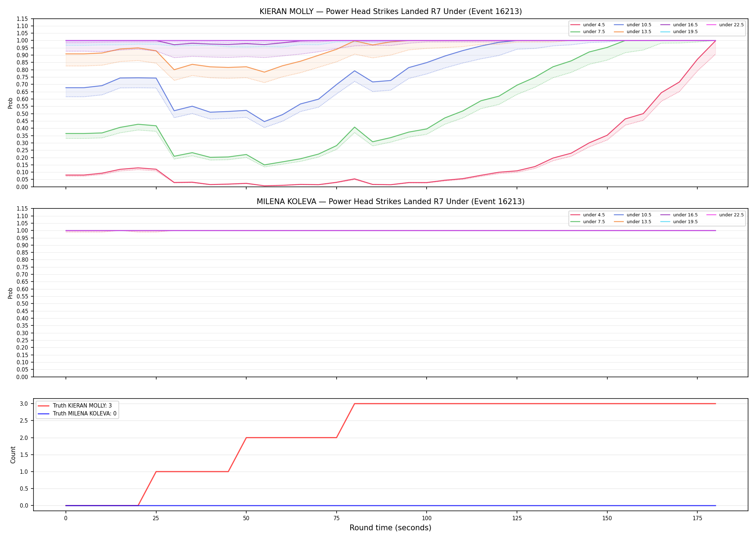Pick 'under 16.5' in MILENA KOLEVA legend

tap(679, 215)
